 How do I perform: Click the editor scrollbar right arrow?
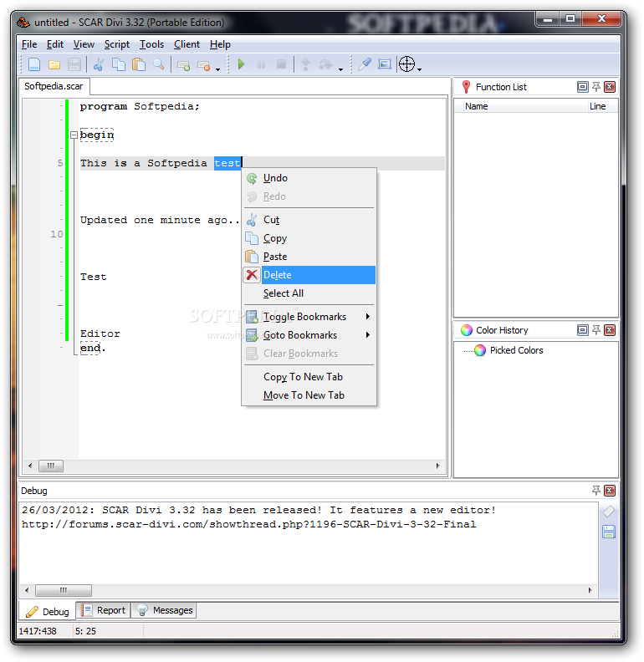437,466
